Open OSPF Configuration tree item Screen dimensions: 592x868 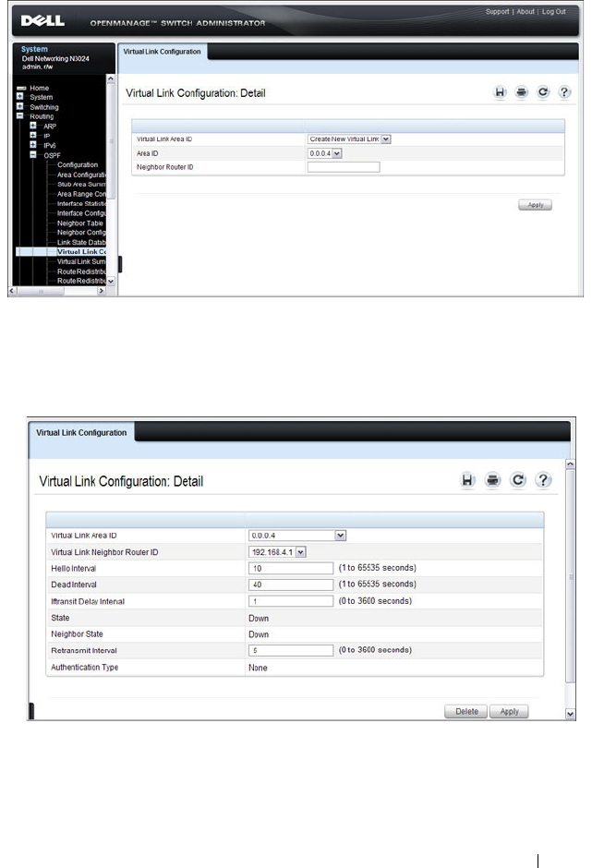click(78, 165)
